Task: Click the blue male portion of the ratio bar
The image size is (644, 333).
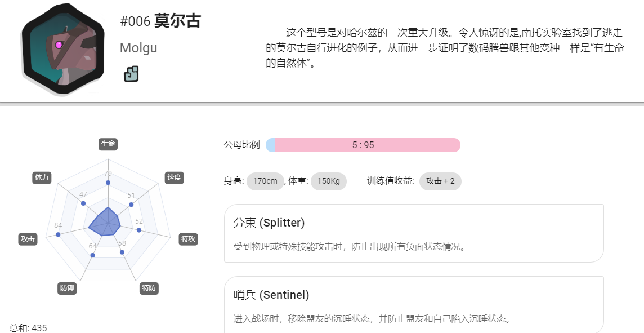Action: [x=270, y=145]
